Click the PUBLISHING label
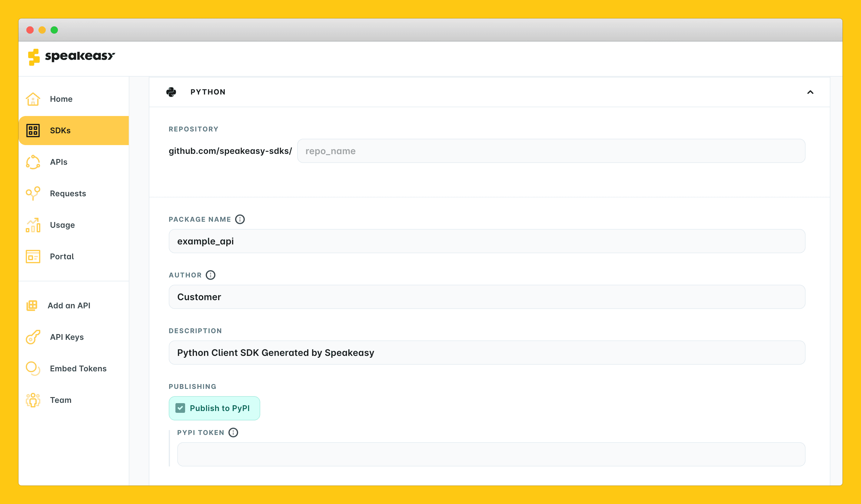The height and width of the screenshot is (504, 861). pos(192,386)
